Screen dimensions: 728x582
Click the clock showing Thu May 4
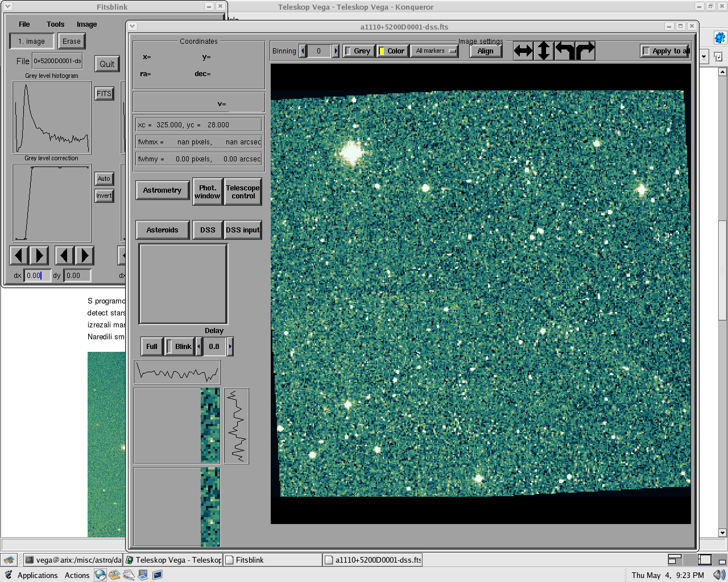click(668, 575)
